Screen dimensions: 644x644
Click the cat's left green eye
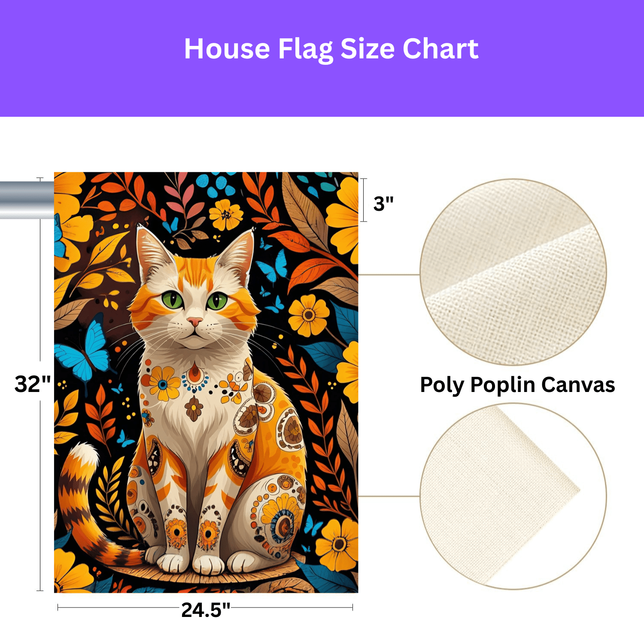(x=173, y=300)
